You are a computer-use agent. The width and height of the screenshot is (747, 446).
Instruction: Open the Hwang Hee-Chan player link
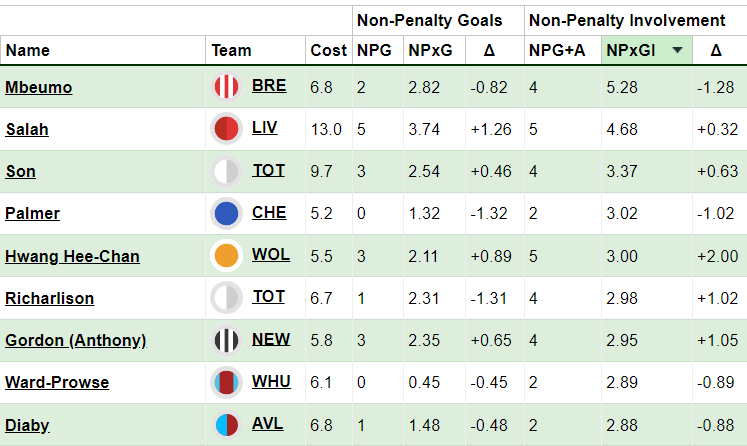click(x=72, y=256)
